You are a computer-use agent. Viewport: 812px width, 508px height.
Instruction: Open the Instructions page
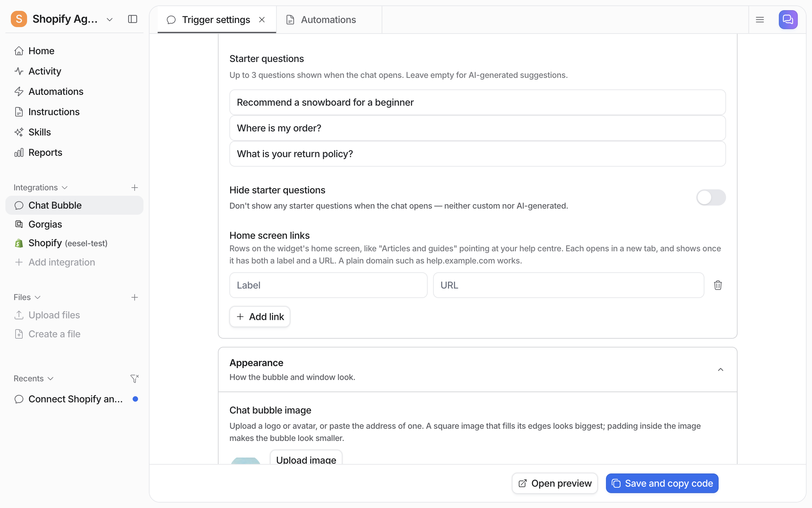tap(74, 112)
